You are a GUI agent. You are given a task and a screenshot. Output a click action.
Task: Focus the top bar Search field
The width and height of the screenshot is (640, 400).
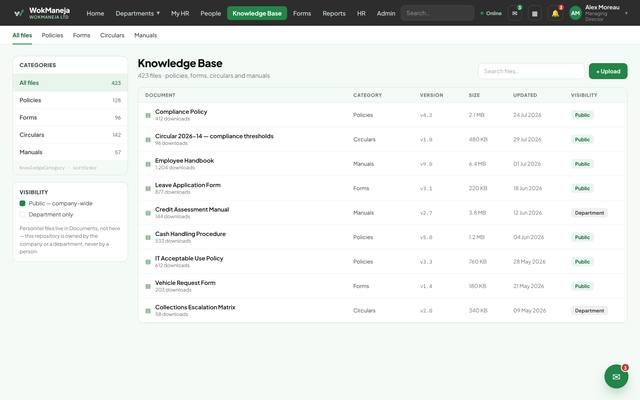(438, 13)
